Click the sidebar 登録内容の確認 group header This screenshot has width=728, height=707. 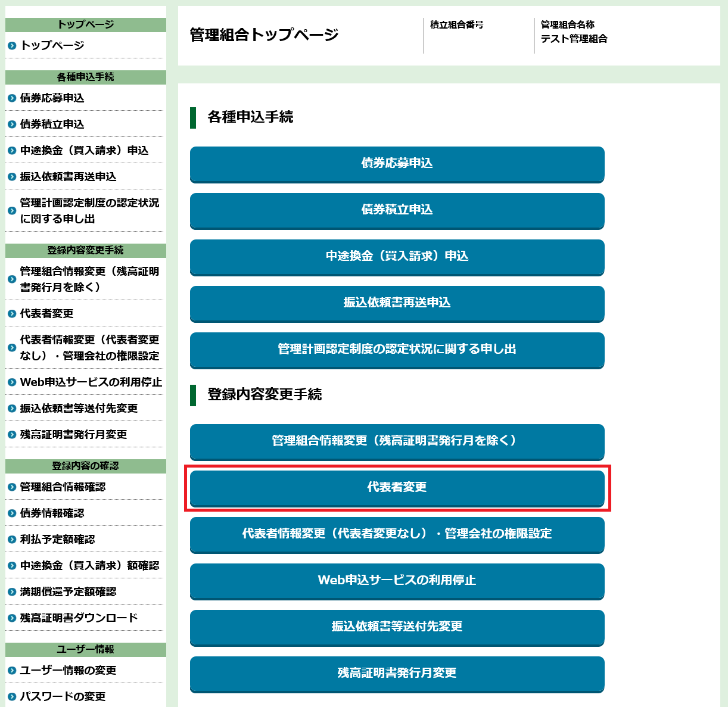[86, 466]
